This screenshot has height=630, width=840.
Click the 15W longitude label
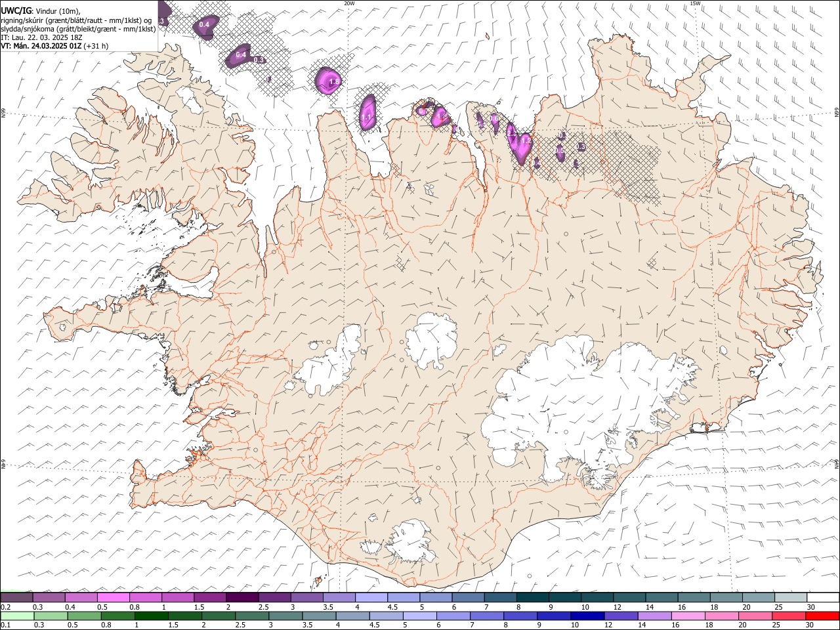coord(695,3)
